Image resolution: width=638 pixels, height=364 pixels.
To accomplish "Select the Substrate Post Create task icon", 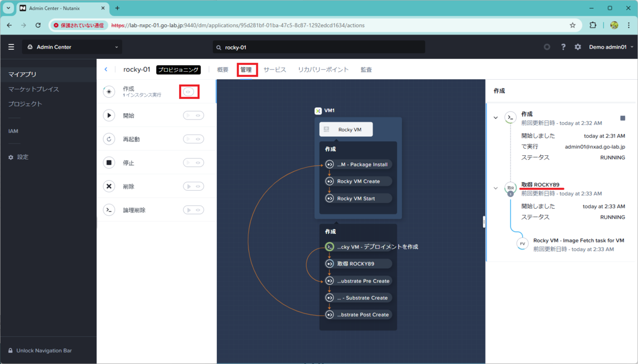I will pos(329,315).
